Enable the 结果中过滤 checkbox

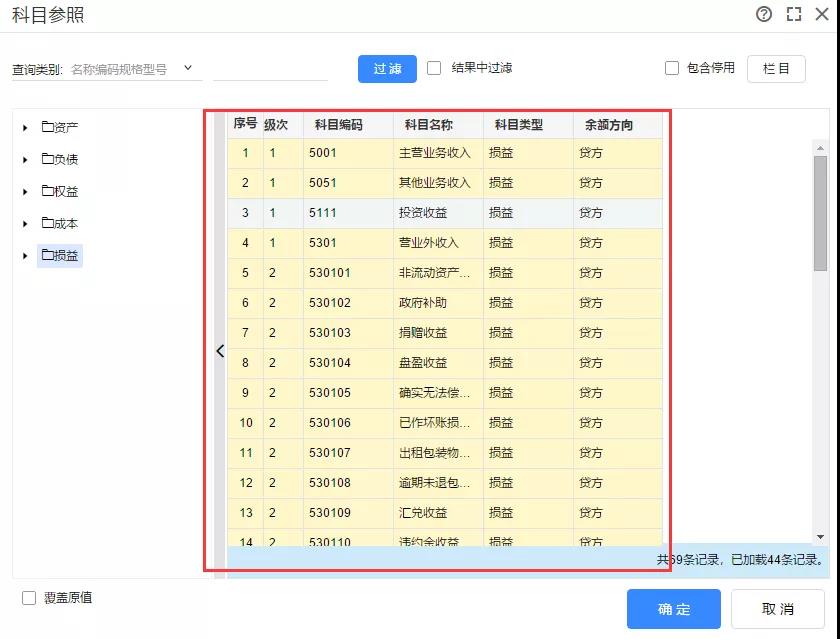tap(434, 68)
